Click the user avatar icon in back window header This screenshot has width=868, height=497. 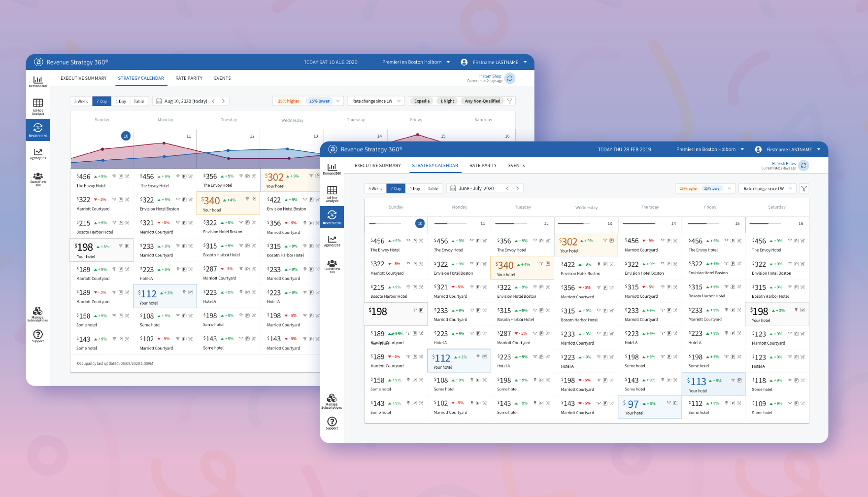coord(464,62)
